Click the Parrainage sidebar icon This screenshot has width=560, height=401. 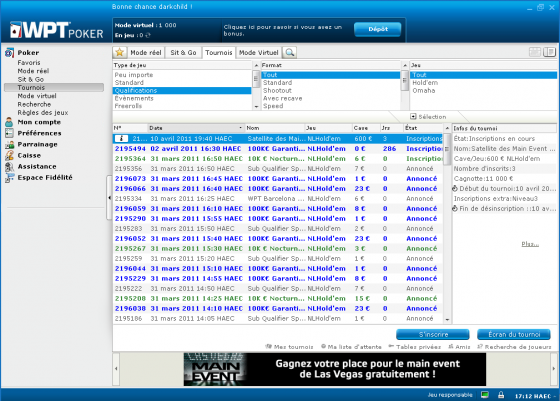click(9, 145)
